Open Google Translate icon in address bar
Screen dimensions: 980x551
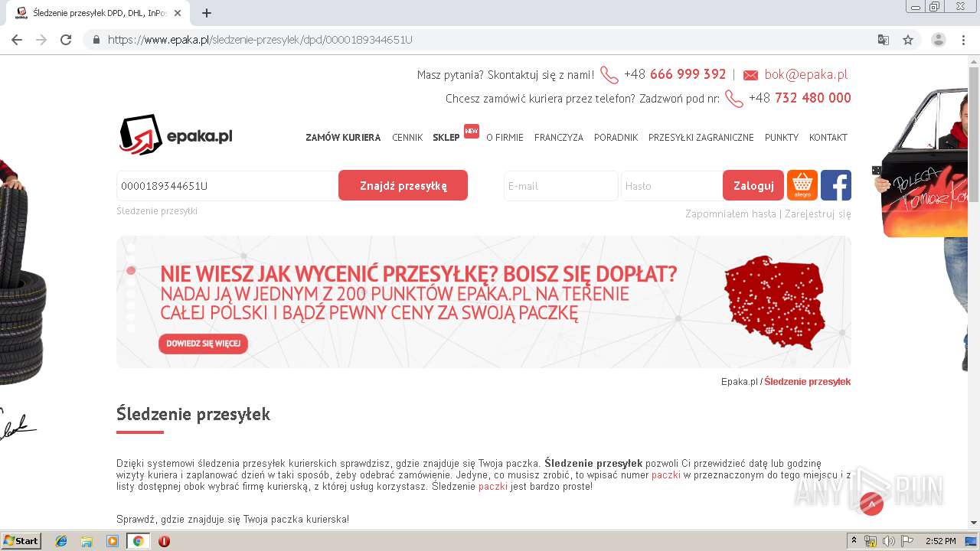(x=884, y=40)
